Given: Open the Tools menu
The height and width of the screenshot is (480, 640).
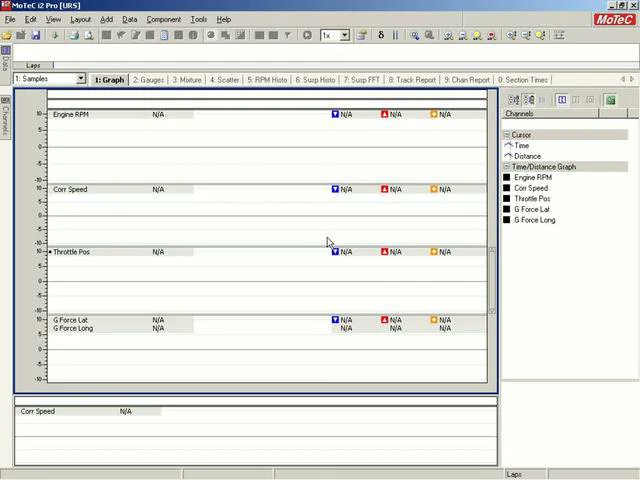Looking at the screenshot, I should tap(199, 19).
